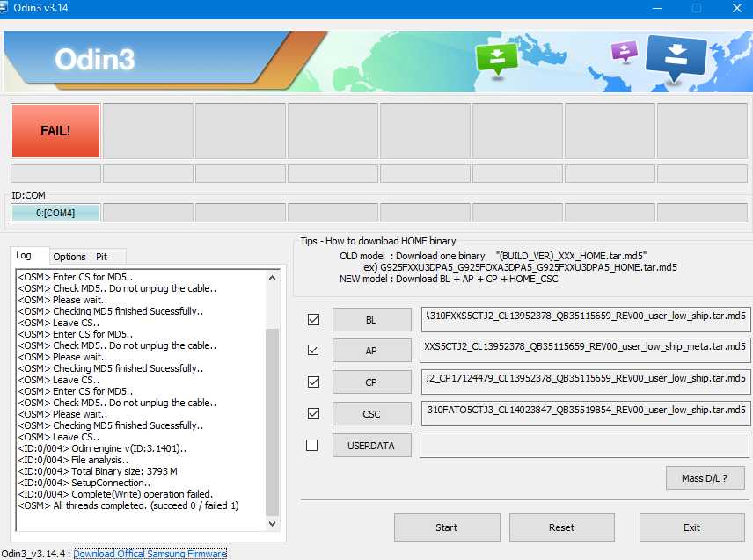The width and height of the screenshot is (753, 560).
Task: Click the AP file select button
Action: [x=372, y=351]
